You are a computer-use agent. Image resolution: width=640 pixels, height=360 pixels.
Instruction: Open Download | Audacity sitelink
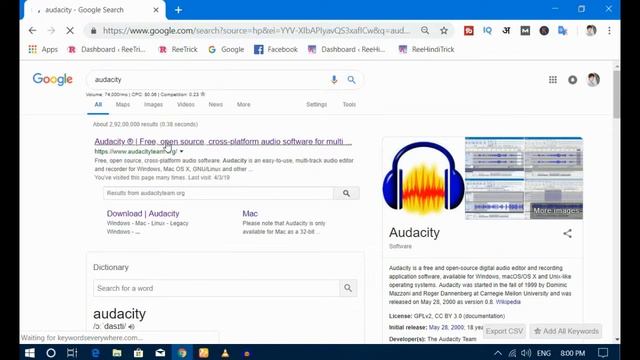(143, 213)
